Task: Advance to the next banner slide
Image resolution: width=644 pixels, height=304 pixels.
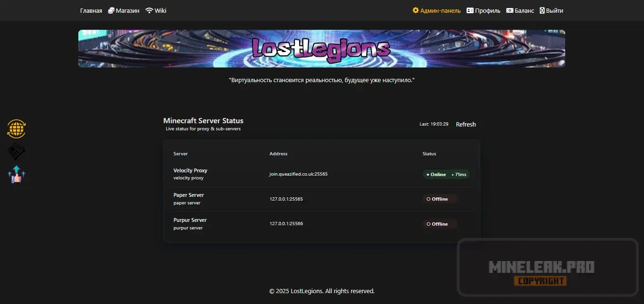Action: [529, 49]
